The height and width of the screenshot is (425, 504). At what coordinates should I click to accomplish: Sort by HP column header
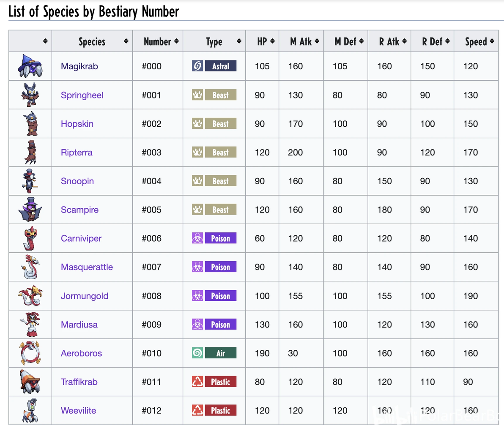click(x=272, y=41)
